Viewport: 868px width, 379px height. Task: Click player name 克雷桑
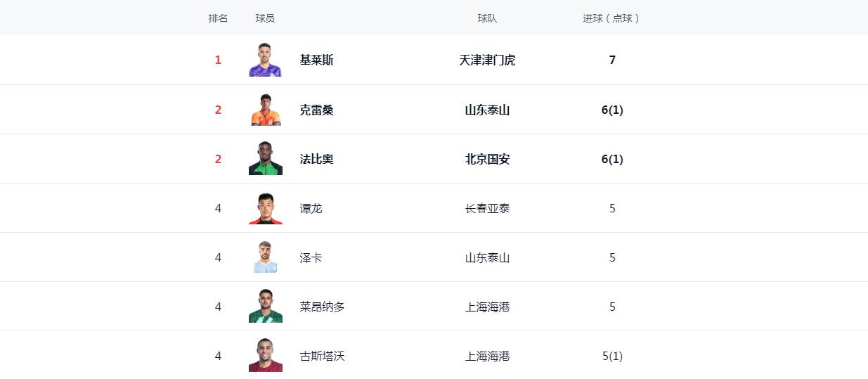point(316,110)
